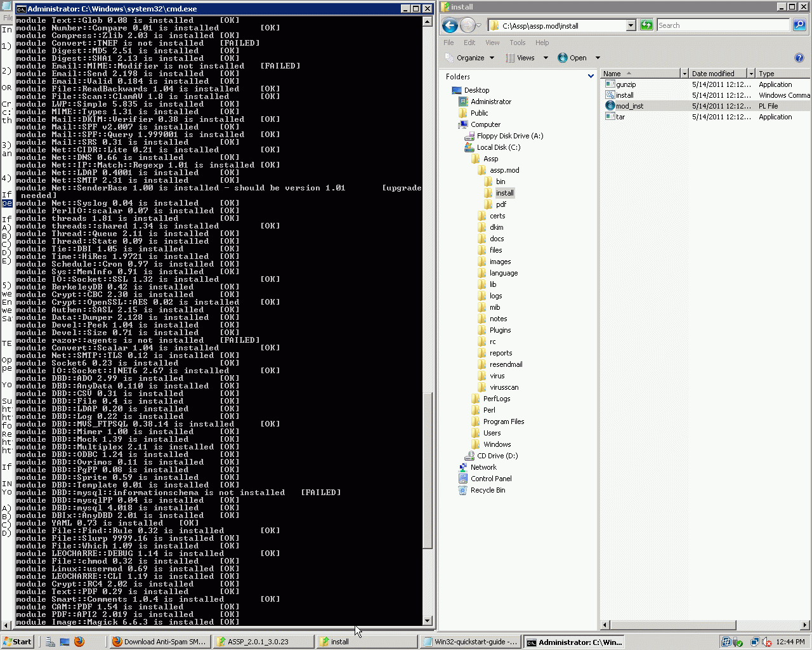
Task: Click the Show Desktop Quick Launch icon
Action: coord(65,642)
